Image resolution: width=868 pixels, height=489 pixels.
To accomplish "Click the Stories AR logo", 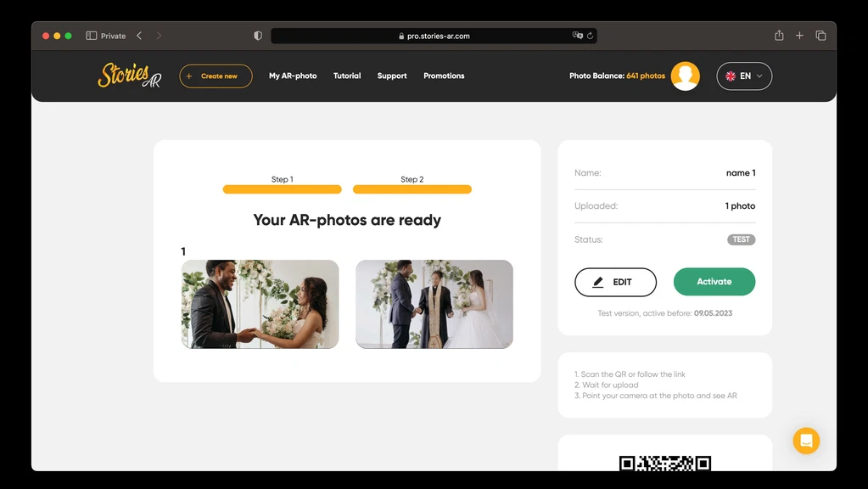I will click(129, 76).
